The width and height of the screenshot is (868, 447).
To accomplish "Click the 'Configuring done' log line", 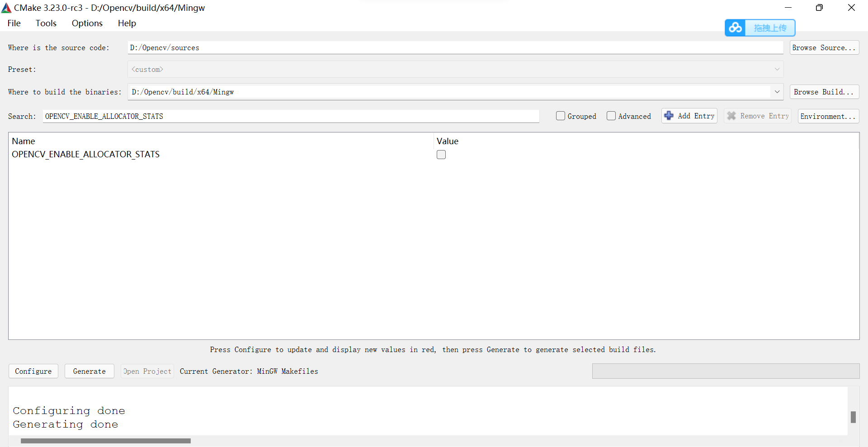I will tap(69, 411).
